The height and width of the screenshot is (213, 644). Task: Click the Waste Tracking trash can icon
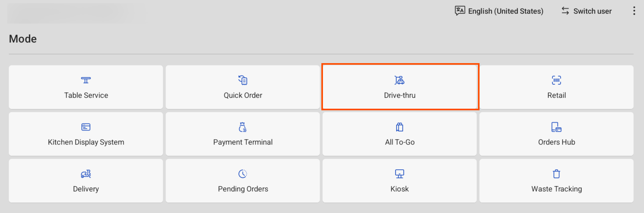point(557,174)
